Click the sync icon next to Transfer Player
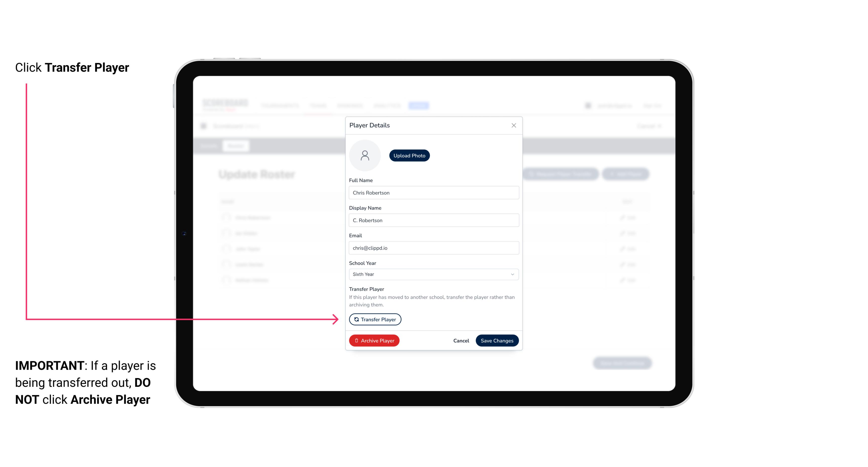 [x=355, y=319]
